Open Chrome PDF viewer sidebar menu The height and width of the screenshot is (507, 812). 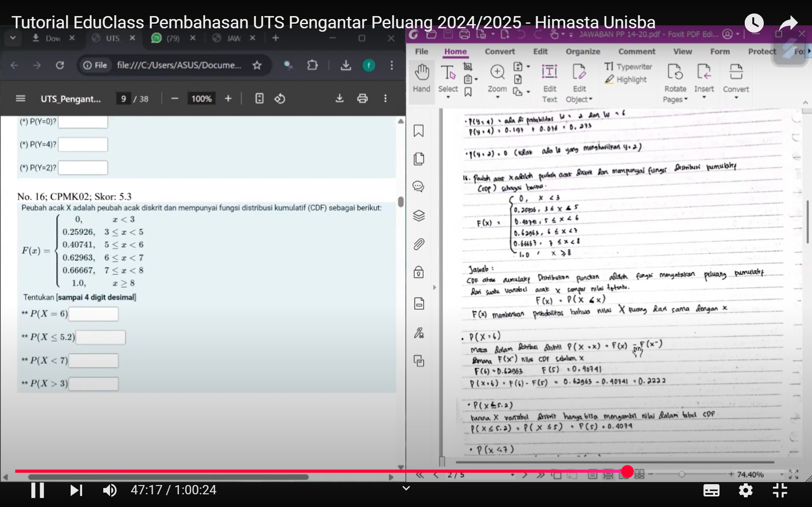(x=20, y=99)
